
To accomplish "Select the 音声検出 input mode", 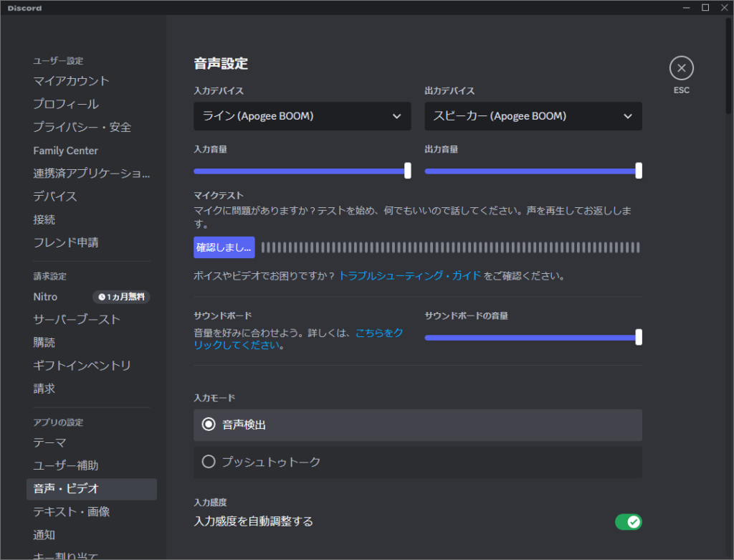I will coord(416,424).
